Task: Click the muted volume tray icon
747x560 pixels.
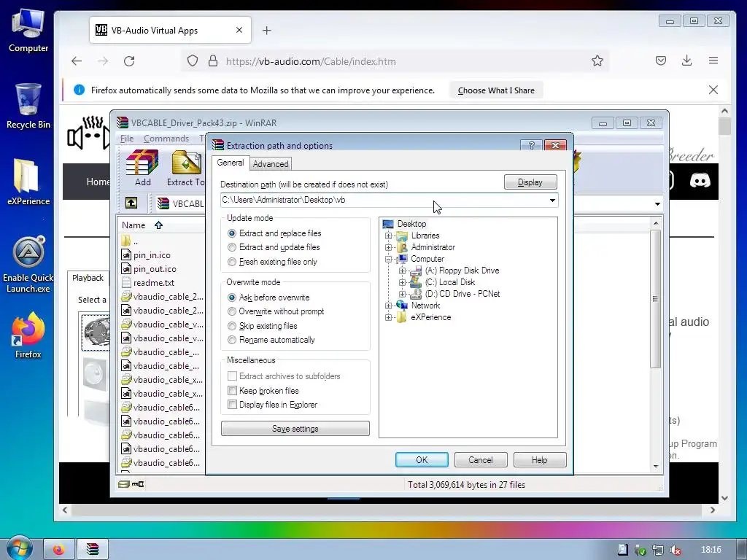Action: tap(675, 550)
